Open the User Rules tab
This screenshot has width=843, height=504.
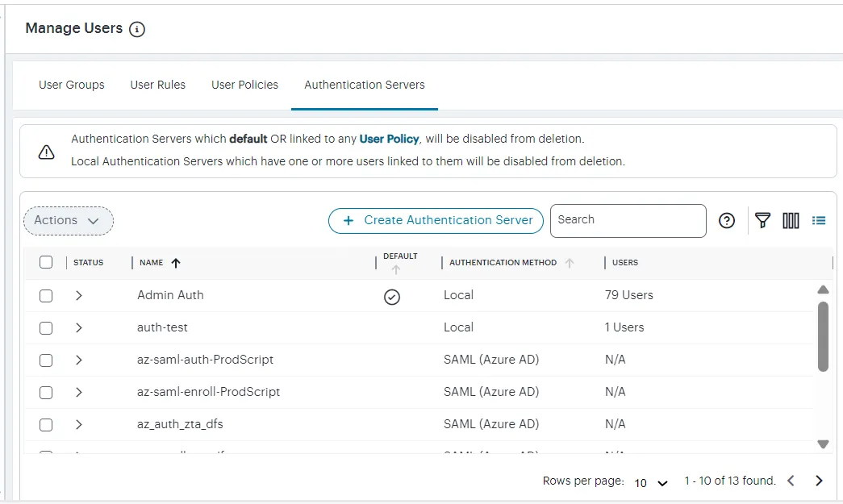coord(157,85)
